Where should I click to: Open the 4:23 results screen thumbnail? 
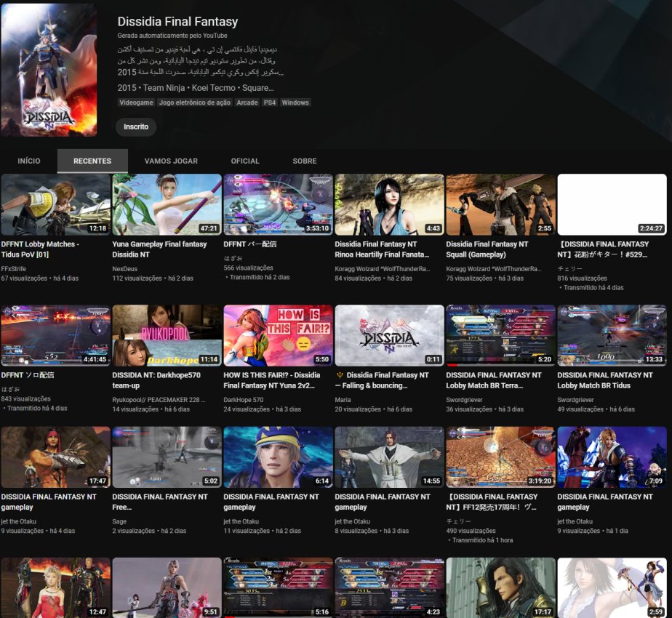389,587
